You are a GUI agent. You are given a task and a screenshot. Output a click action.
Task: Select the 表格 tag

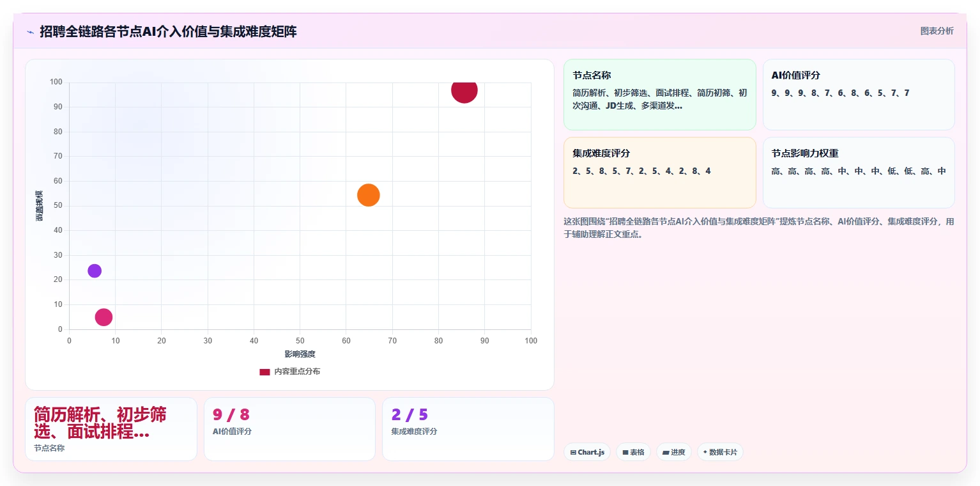tap(633, 452)
